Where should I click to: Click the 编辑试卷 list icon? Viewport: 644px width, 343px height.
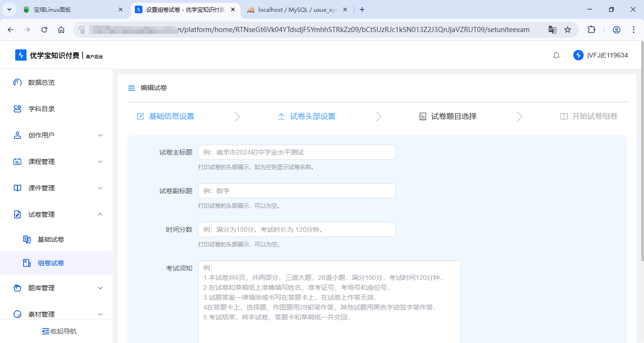[x=131, y=88]
